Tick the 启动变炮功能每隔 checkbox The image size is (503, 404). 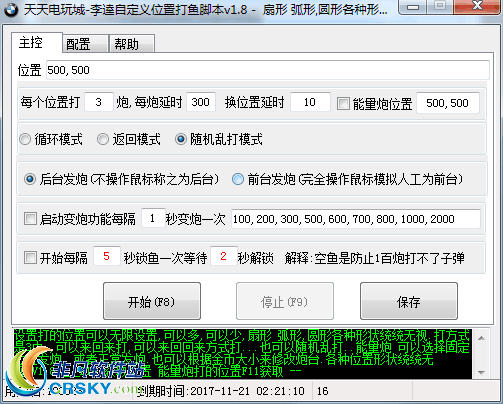tap(30, 219)
